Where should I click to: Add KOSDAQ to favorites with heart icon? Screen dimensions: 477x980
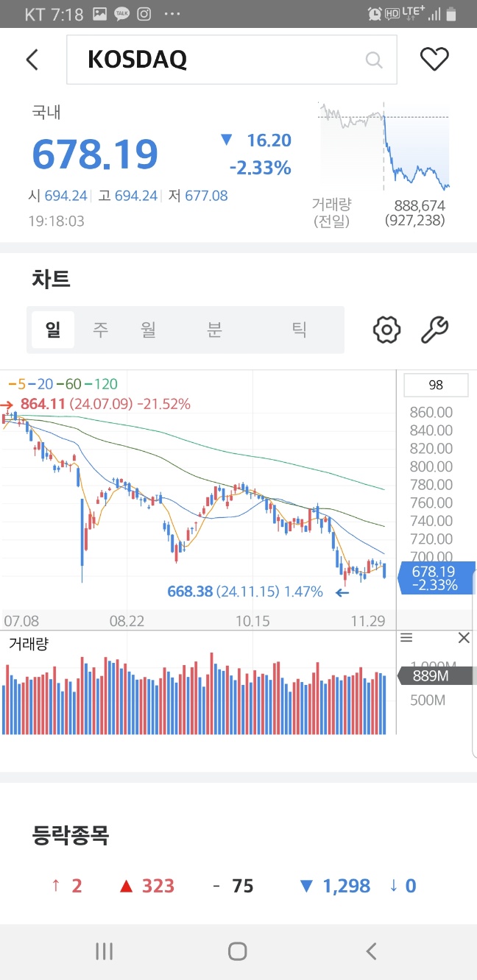[434, 59]
